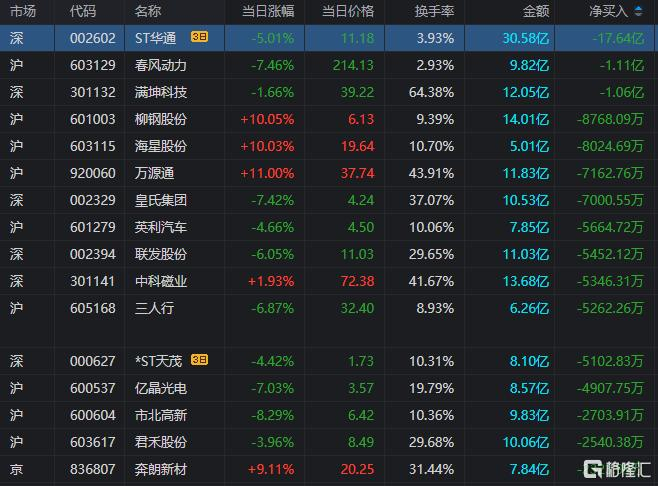Click stock code 002602
This screenshot has height=486, width=658.
tap(92, 38)
